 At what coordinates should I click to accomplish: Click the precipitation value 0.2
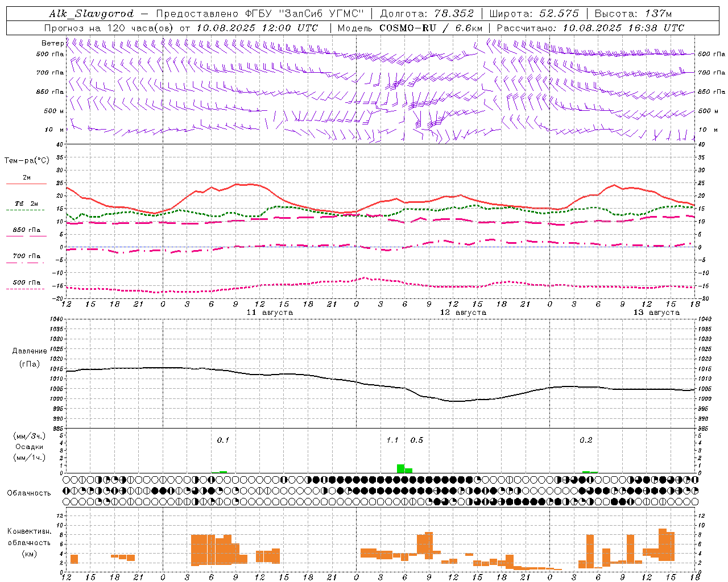click(x=586, y=440)
